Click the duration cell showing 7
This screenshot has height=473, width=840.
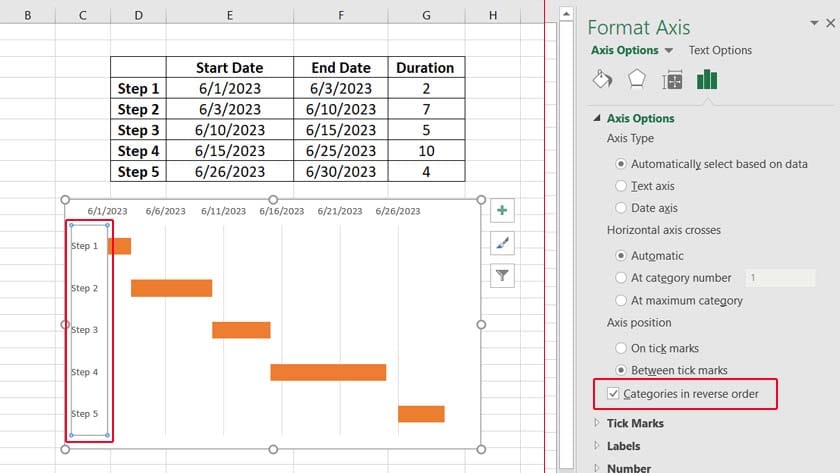coord(426,109)
